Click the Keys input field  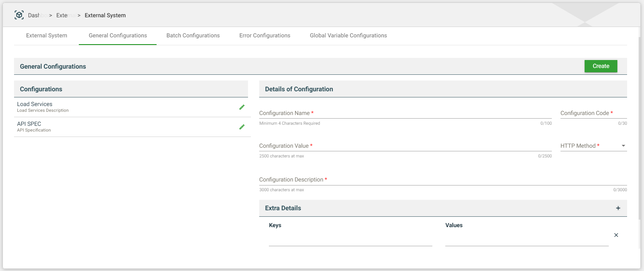pyautogui.click(x=350, y=240)
